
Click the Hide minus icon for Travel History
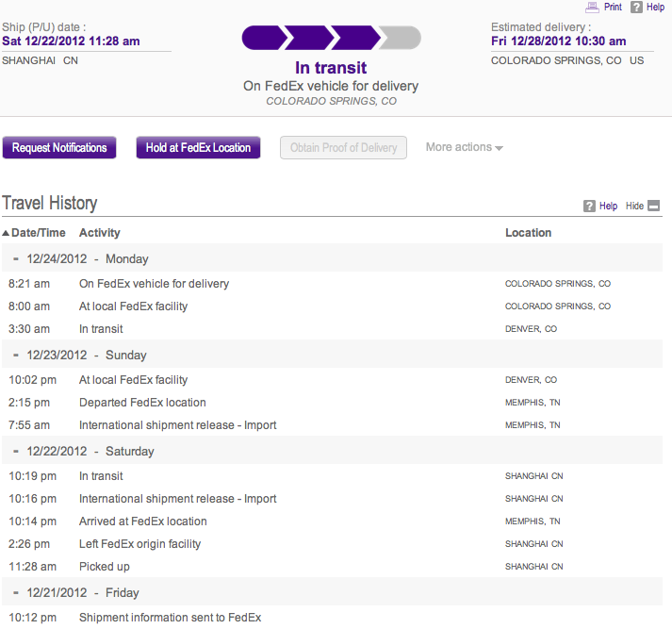(x=653, y=206)
